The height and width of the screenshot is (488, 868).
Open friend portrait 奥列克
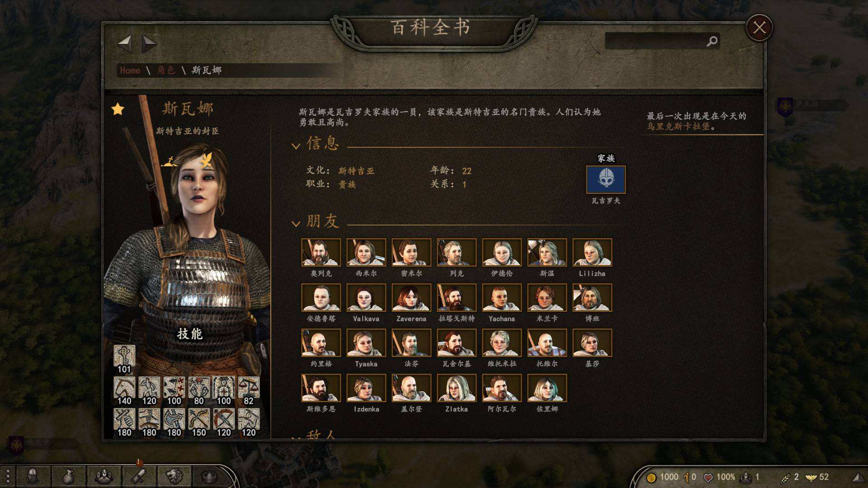pos(321,252)
